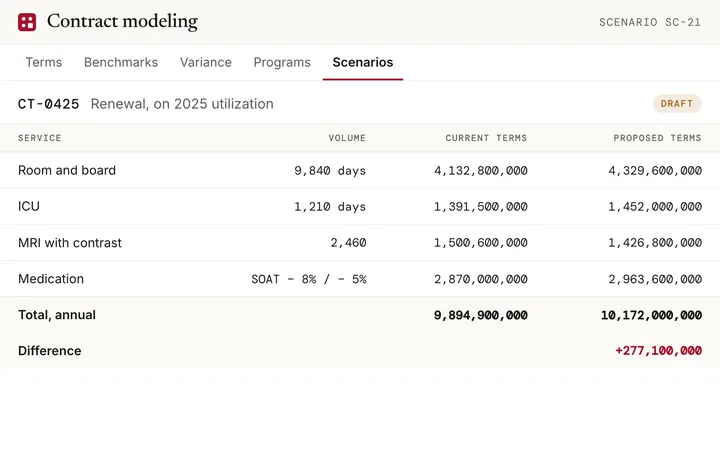Image resolution: width=720 pixels, height=450 pixels.
Task: Select the Medication service row
Action: [x=360, y=279]
